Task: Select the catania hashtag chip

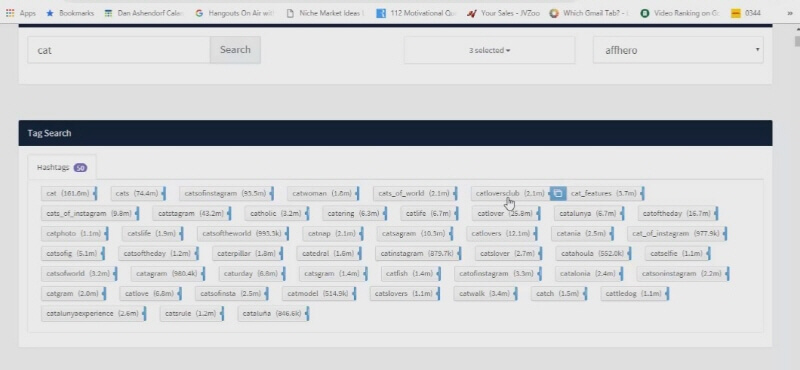Action: tap(583, 233)
